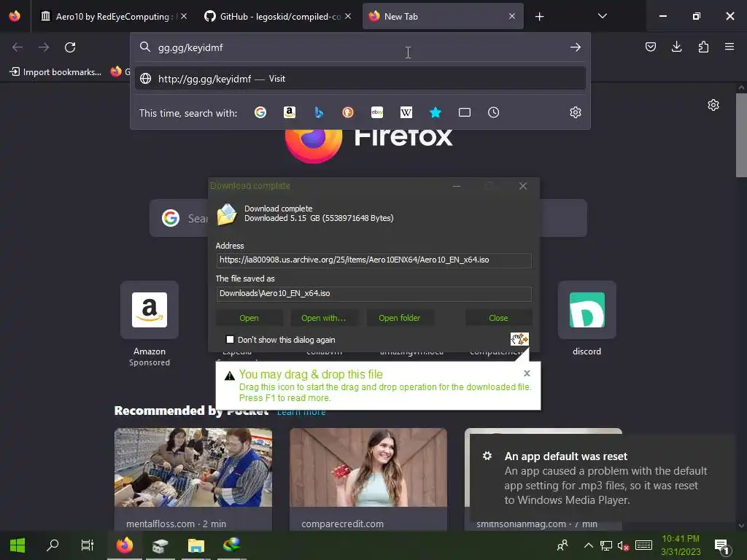747x560 pixels.
Task: Open the Firefox Downloads panel
Action: click(x=676, y=47)
